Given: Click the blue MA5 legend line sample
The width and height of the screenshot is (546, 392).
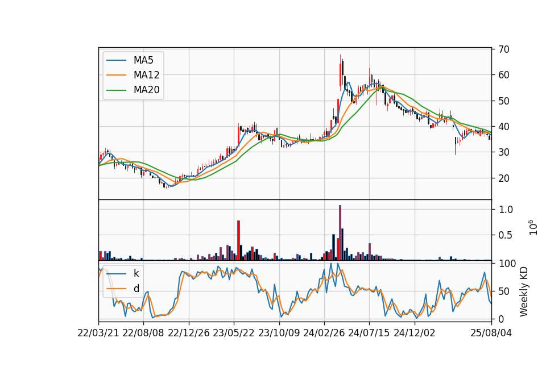Looking at the screenshot, I should pos(116,61).
